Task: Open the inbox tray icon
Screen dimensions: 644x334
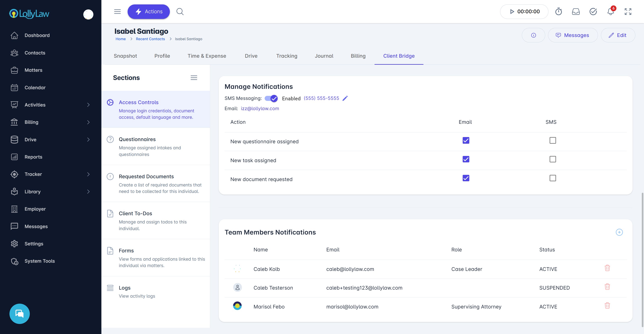Action: 576,12
